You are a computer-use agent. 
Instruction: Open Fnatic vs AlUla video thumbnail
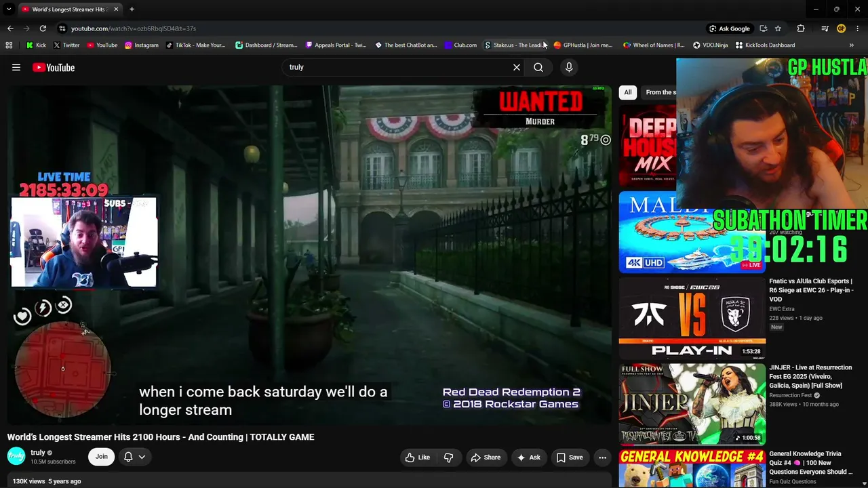(692, 317)
